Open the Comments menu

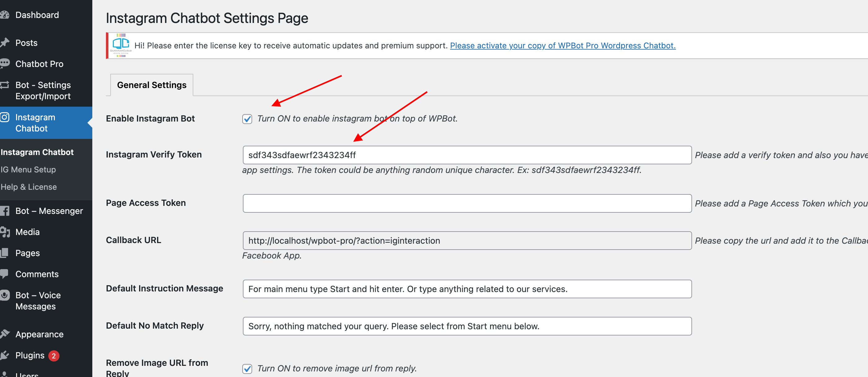pos(37,274)
